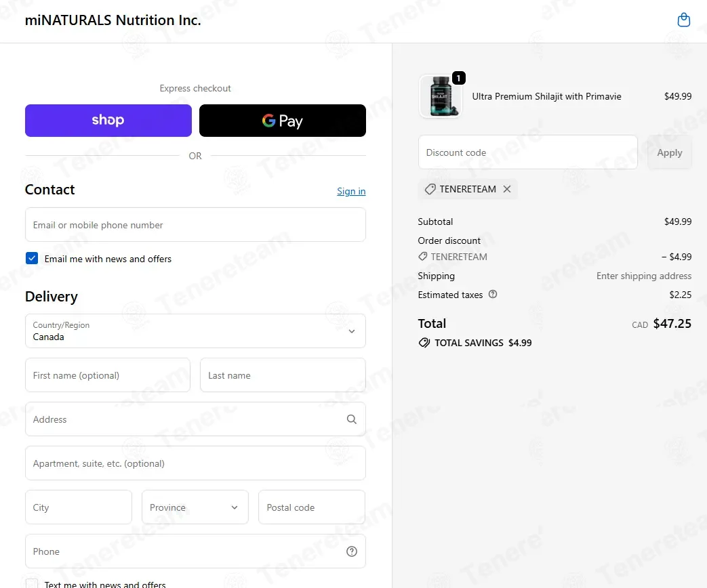Image resolution: width=707 pixels, height=588 pixels.
Task: Click the $2.25 estimated taxes value
Action: pyautogui.click(x=681, y=295)
